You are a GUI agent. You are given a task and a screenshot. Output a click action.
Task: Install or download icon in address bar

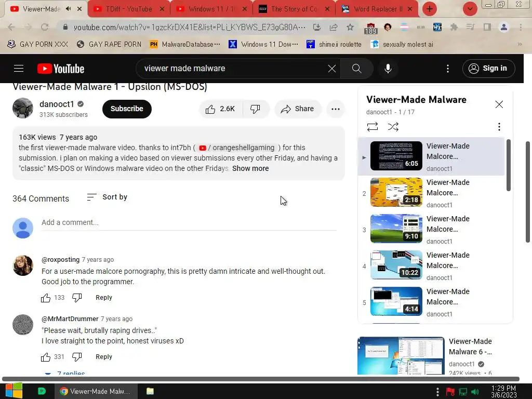pos(316,27)
